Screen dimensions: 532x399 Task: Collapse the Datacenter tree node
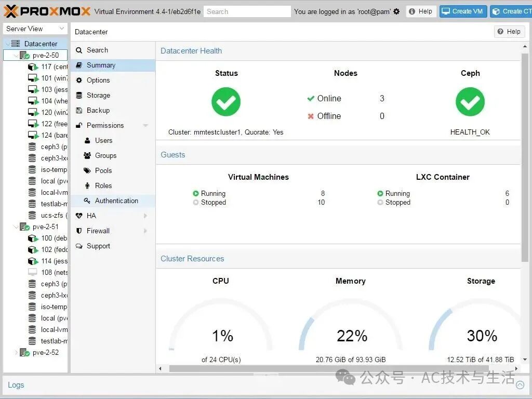click(x=7, y=44)
